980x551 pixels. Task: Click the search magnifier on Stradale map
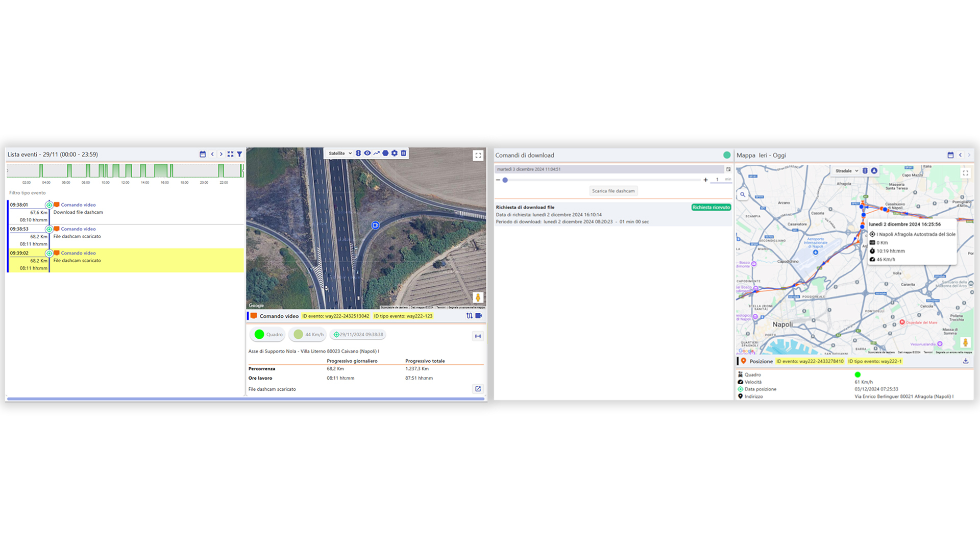743,194
